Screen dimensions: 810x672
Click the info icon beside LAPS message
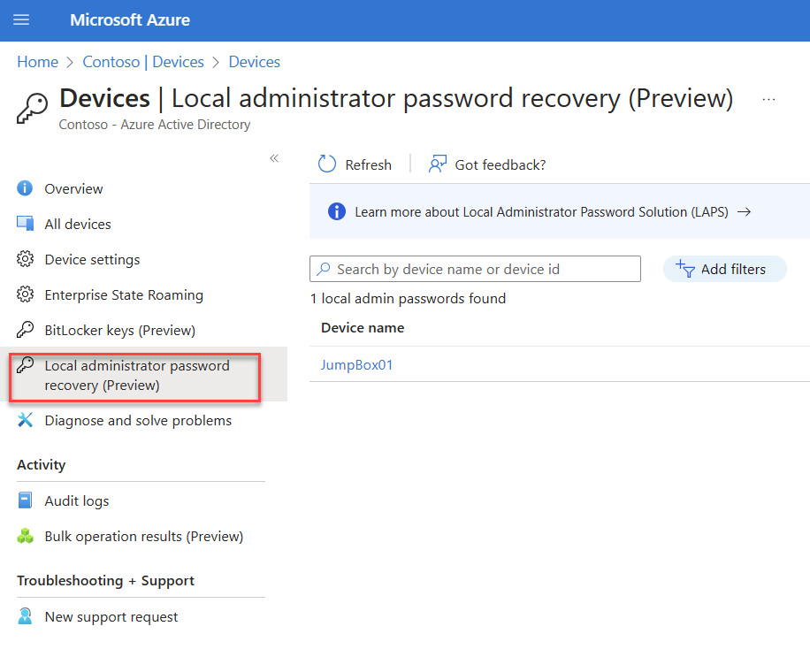click(337, 212)
